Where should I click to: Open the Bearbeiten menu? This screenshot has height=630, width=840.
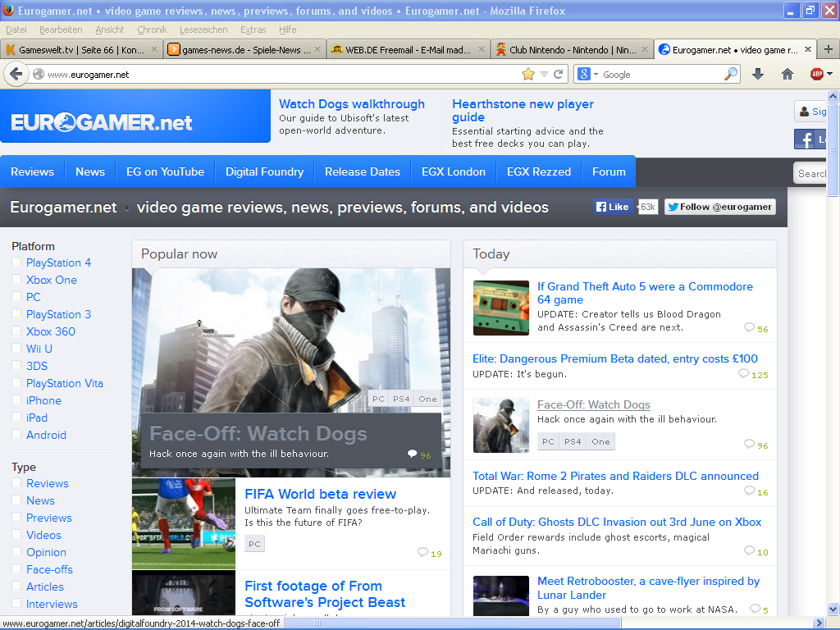coord(61,30)
